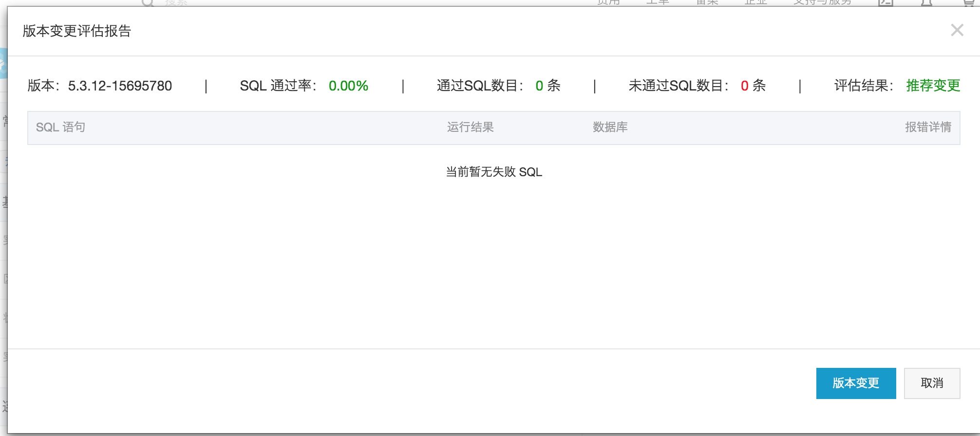Image resolution: width=980 pixels, height=436 pixels.
Task: Select the 数据库 column header
Action: (610, 127)
